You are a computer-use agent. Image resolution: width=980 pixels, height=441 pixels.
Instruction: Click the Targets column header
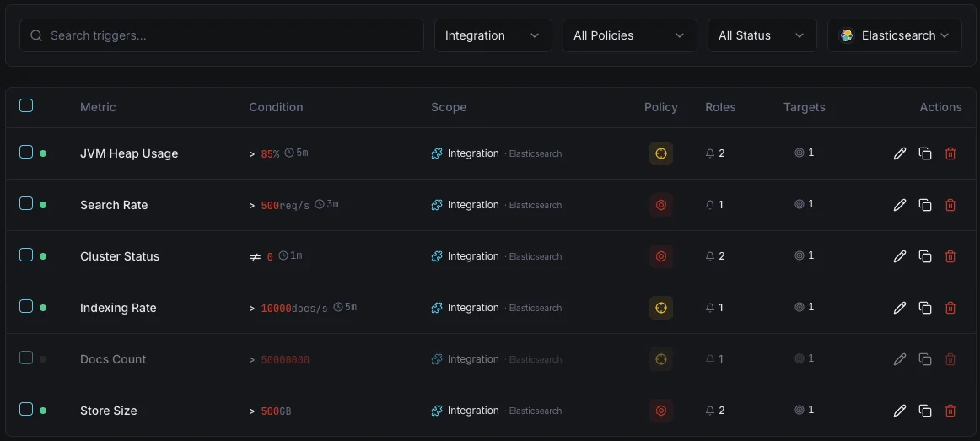click(805, 107)
